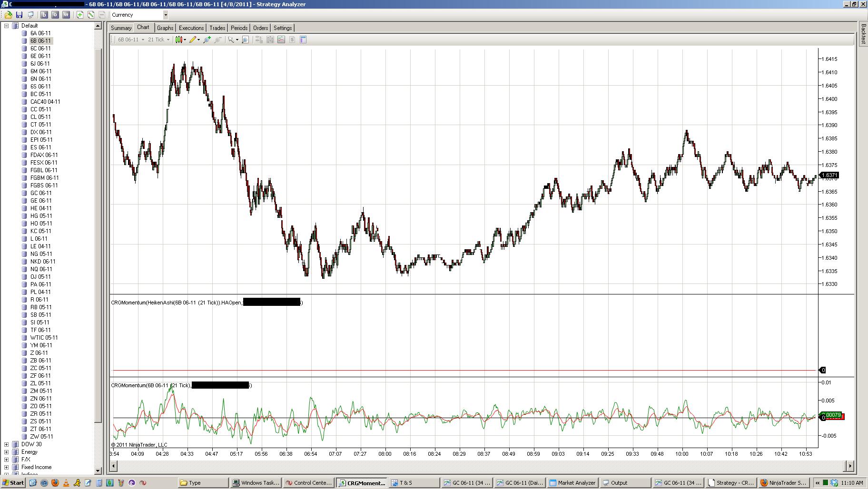Switch to the T & S taskbar window
Screen dimensions: 868x489
click(414, 482)
